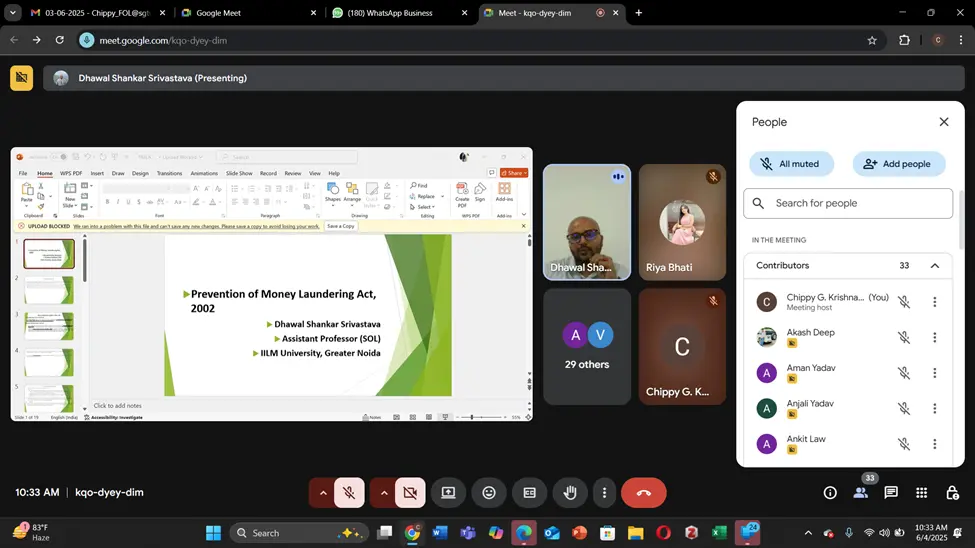The width and height of the screenshot is (975, 548).
Task: Open the chat with everyone icon
Action: pos(891,493)
